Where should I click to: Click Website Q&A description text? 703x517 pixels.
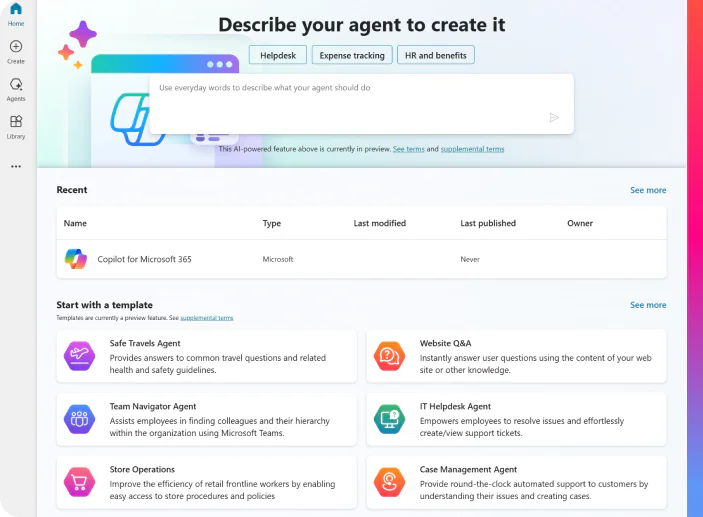[x=535, y=364]
